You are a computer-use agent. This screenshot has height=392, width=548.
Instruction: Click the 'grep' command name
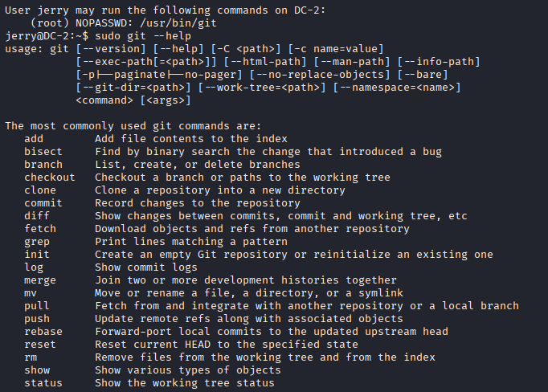(x=37, y=242)
